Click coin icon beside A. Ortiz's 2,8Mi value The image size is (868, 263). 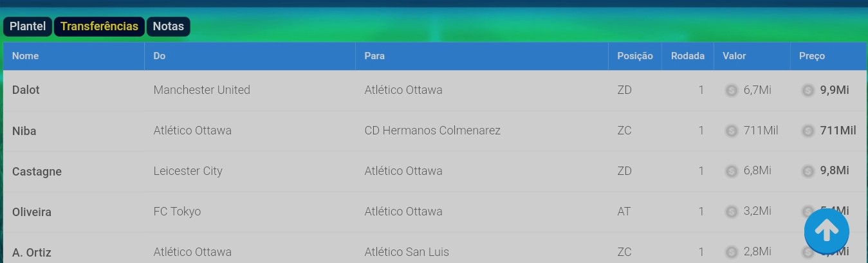pyautogui.click(x=732, y=252)
